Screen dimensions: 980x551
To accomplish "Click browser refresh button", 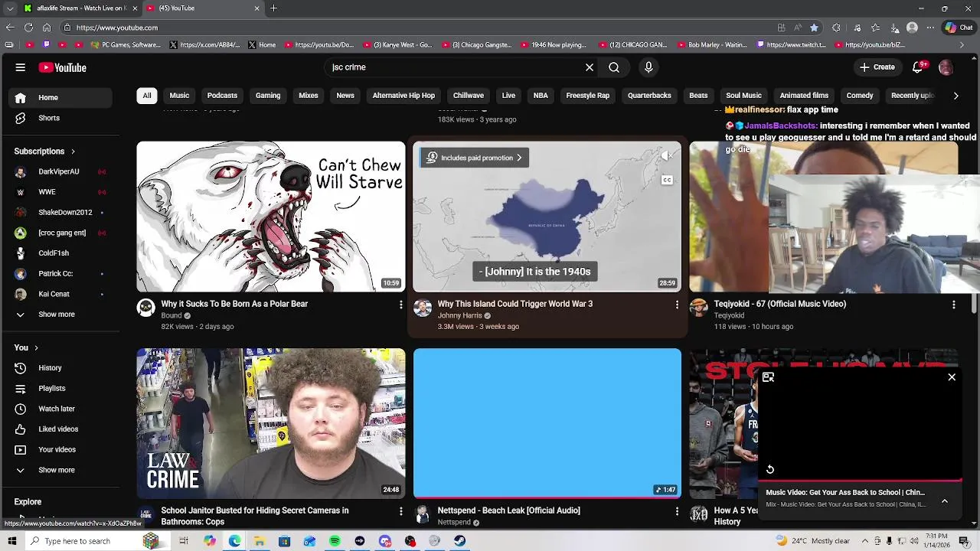I will [28, 28].
